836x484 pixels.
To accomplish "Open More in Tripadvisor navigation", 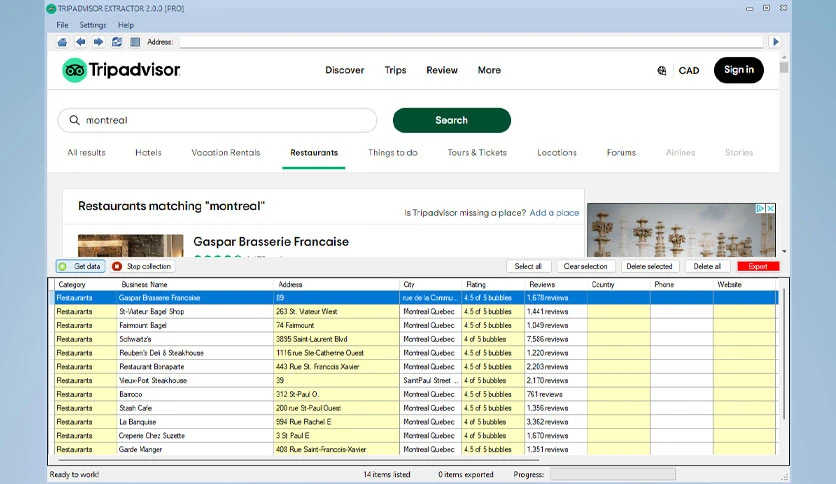I will [x=489, y=70].
